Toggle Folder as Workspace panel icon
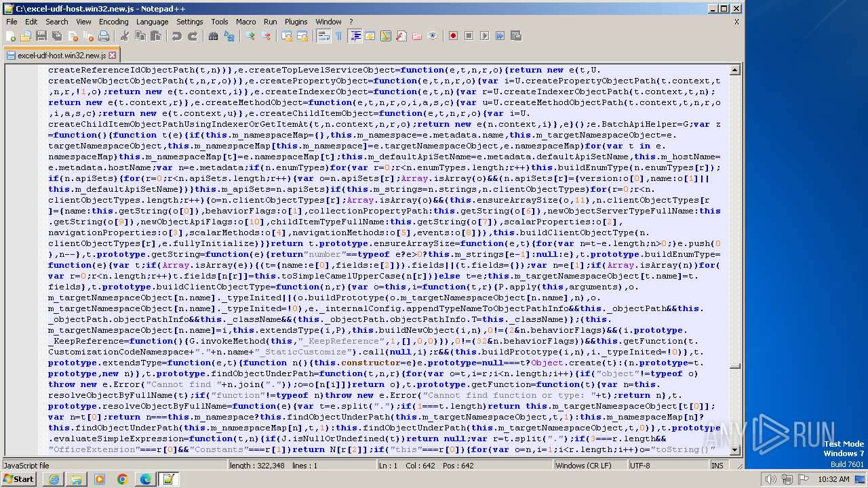This screenshot has width=868, height=488. click(417, 36)
